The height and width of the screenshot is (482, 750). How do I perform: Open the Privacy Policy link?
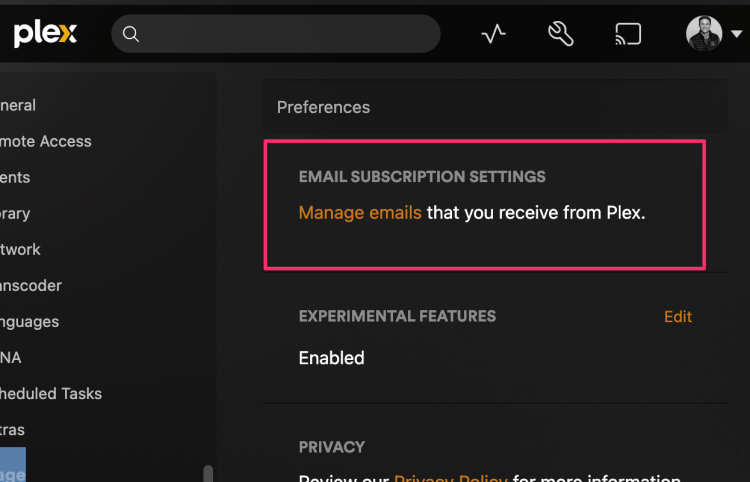[x=450, y=478]
